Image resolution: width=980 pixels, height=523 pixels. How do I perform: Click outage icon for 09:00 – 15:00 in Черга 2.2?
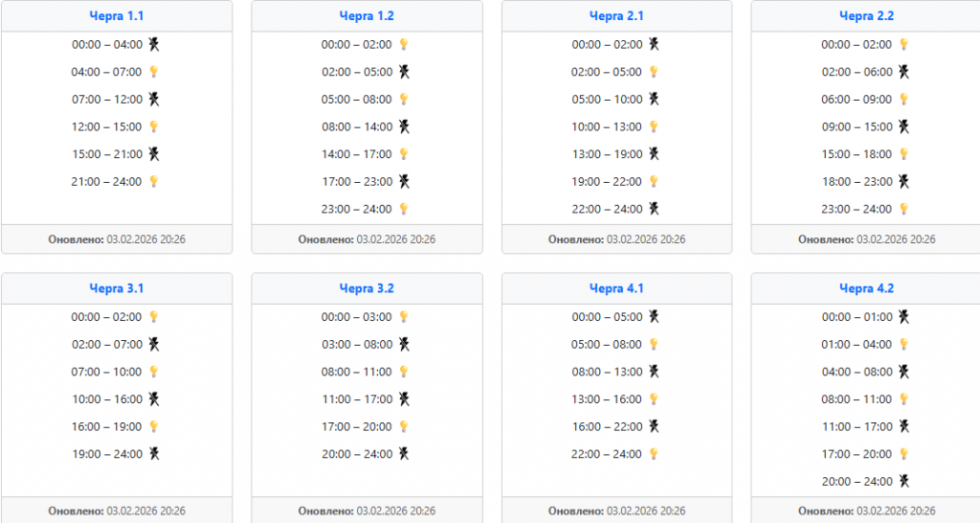(x=903, y=126)
